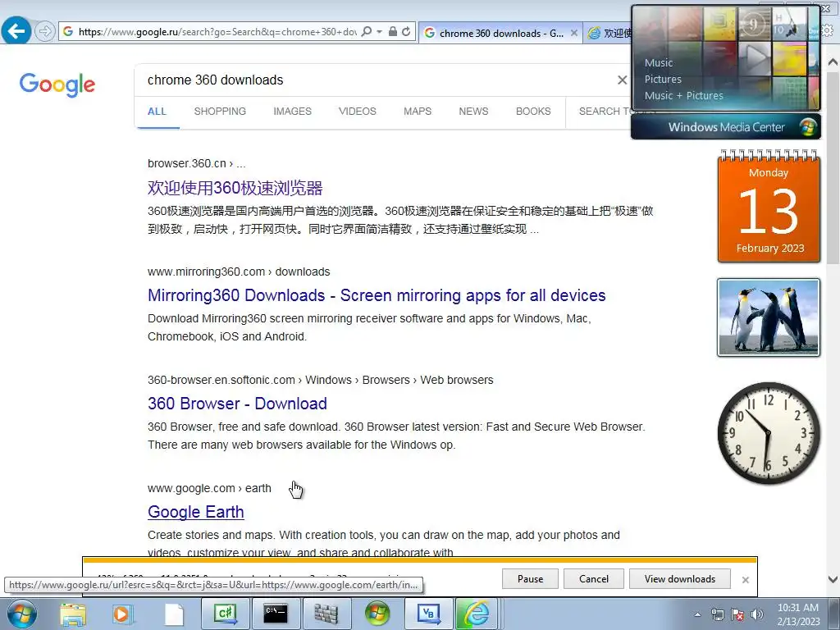This screenshot has width=840, height=630.
Task: Close the 'chrome 360 downloads' tab
Action: coord(573,33)
